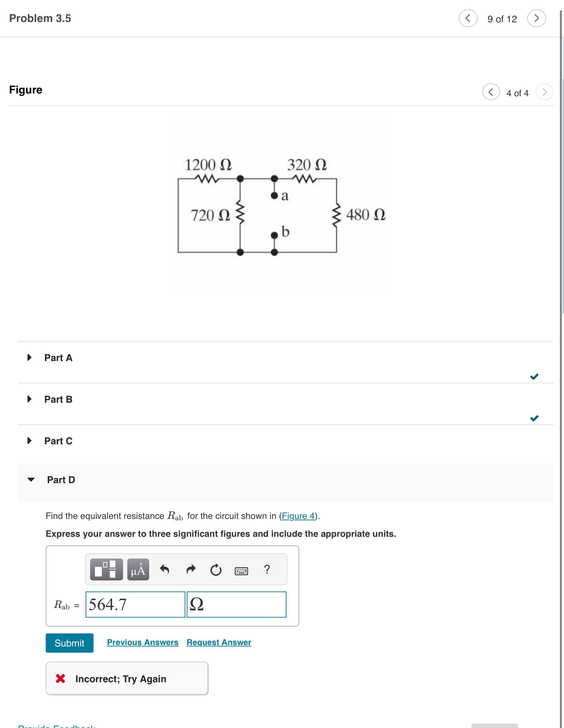Reset the answer field using reset icon
Viewport: 564px width, 728px height.
216,570
